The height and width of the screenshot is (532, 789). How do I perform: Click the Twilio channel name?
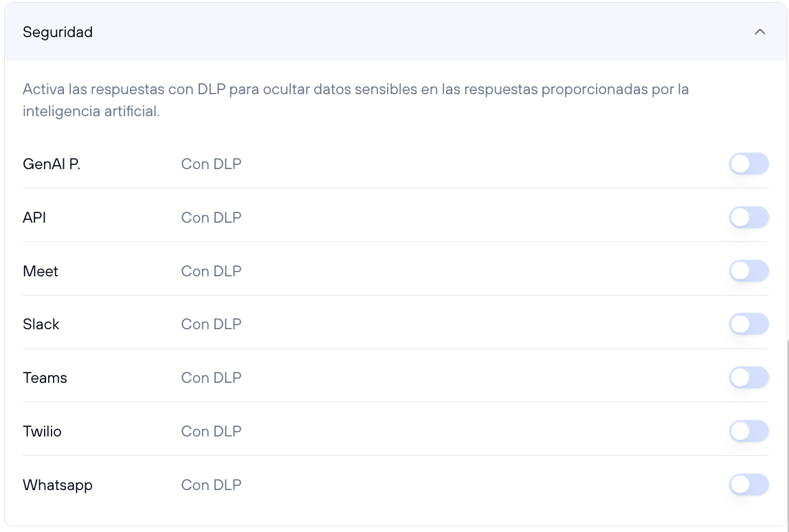coord(43,431)
